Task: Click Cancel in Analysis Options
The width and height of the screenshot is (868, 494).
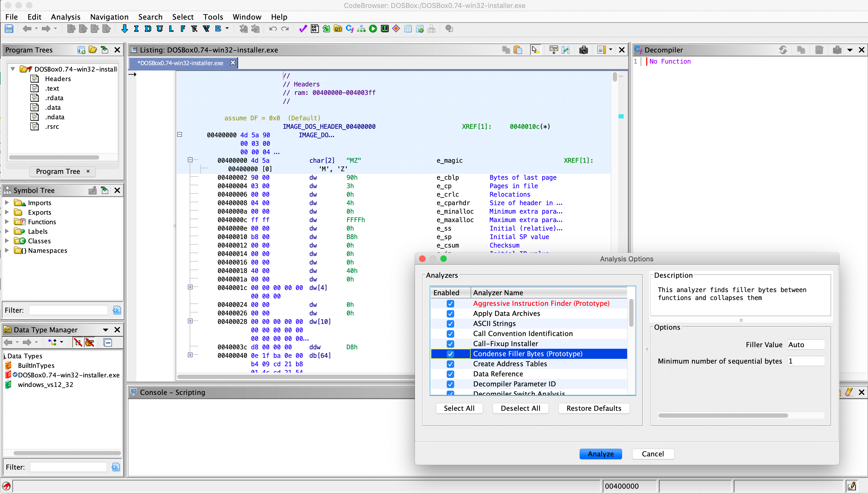Action: coord(653,454)
